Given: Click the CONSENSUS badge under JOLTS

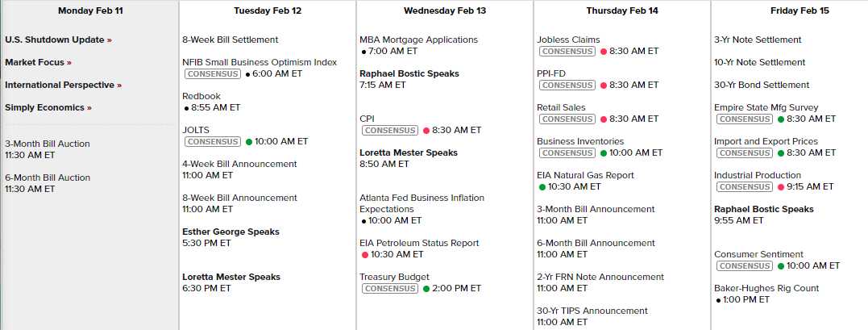Looking at the screenshot, I should pyautogui.click(x=213, y=141).
